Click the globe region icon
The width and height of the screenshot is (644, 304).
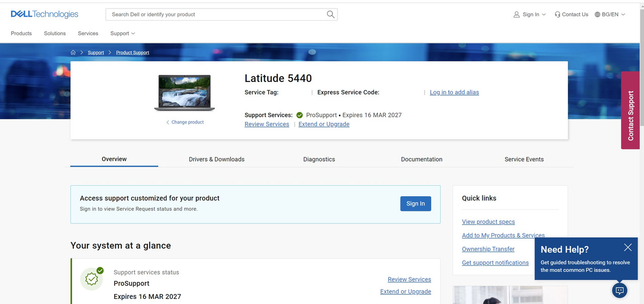(597, 15)
